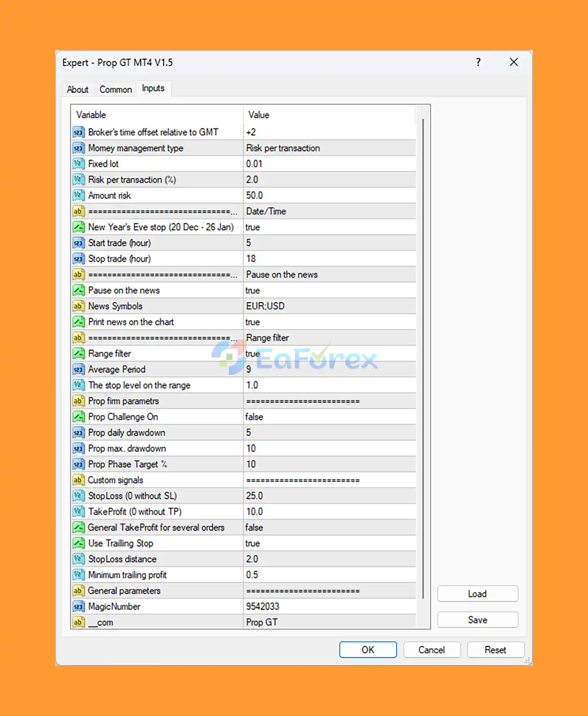Click the icon next to Fixed lot

[x=79, y=164]
